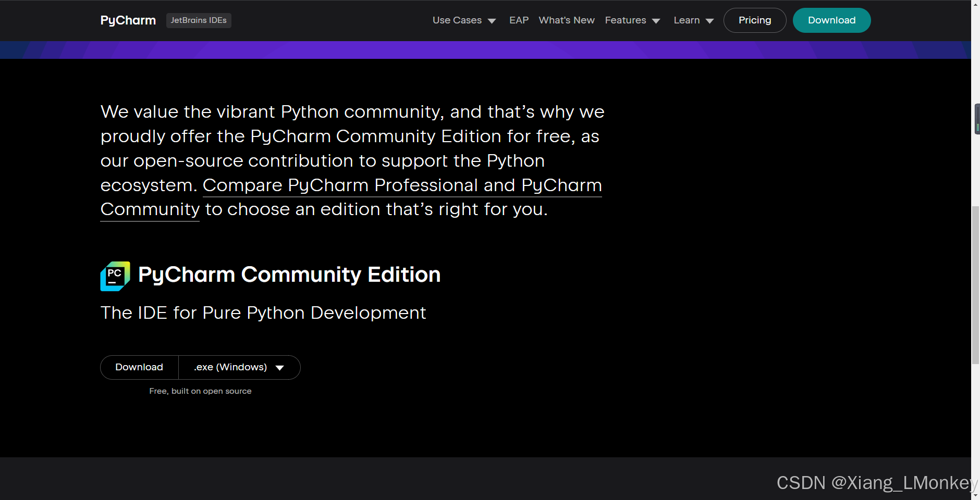This screenshot has height=500, width=980.
Task: Click the text 'Free, built on open source'
Action: [200, 391]
